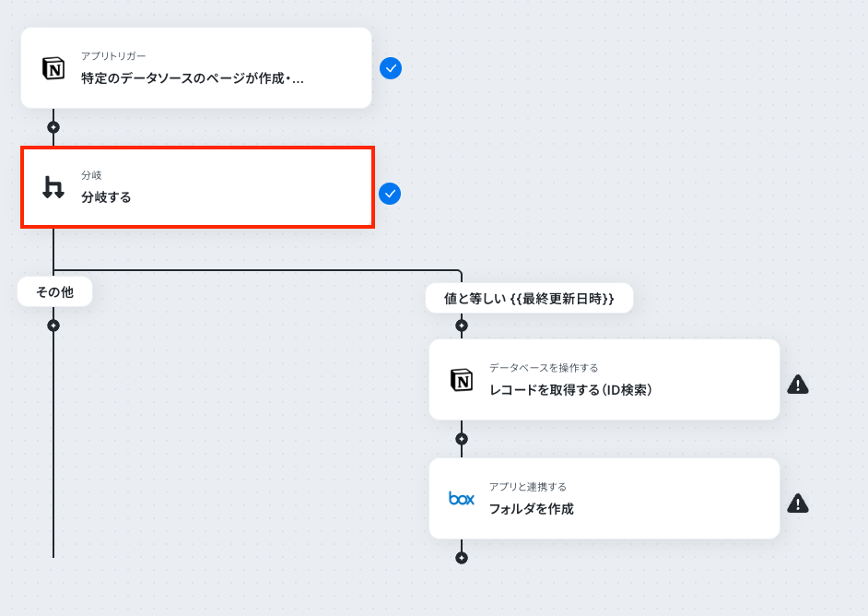Add step below the フォルダを作成 card
The width and height of the screenshot is (868, 616).
pyautogui.click(x=461, y=558)
